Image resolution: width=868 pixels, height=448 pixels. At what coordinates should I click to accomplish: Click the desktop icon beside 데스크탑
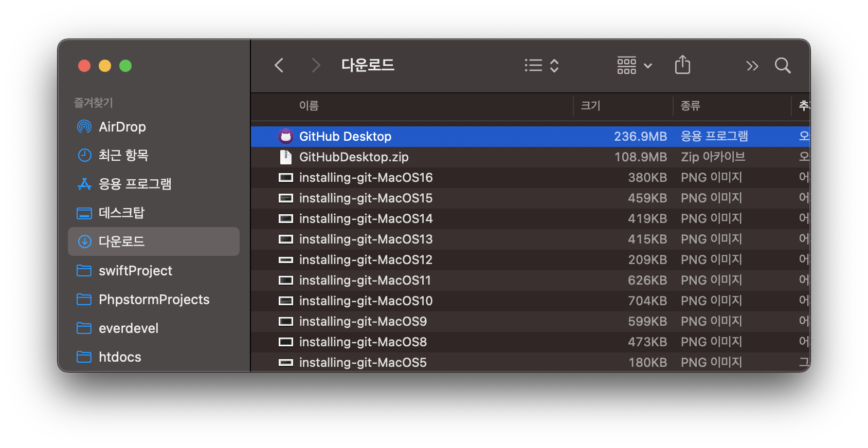[x=84, y=213]
